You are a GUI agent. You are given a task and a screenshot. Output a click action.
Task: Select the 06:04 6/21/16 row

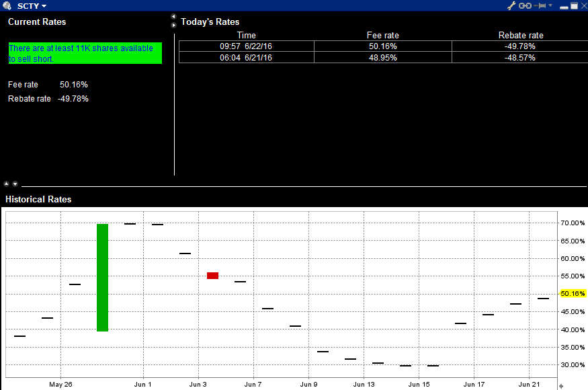pyautogui.click(x=383, y=57)
